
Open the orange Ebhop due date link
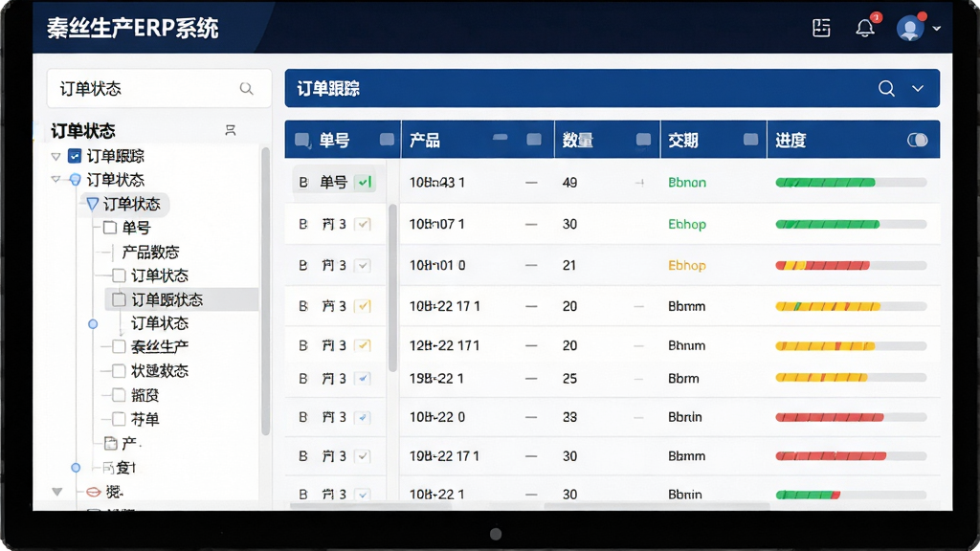(x=687, y=266)
